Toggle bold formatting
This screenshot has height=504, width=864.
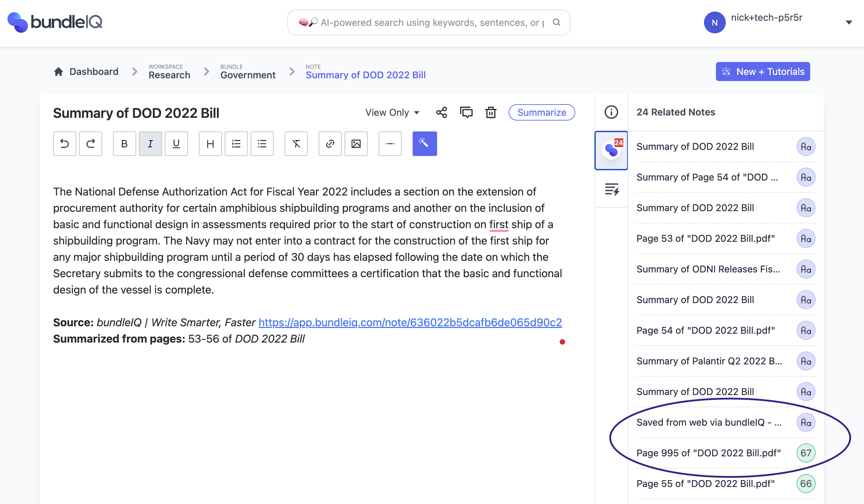125,144
